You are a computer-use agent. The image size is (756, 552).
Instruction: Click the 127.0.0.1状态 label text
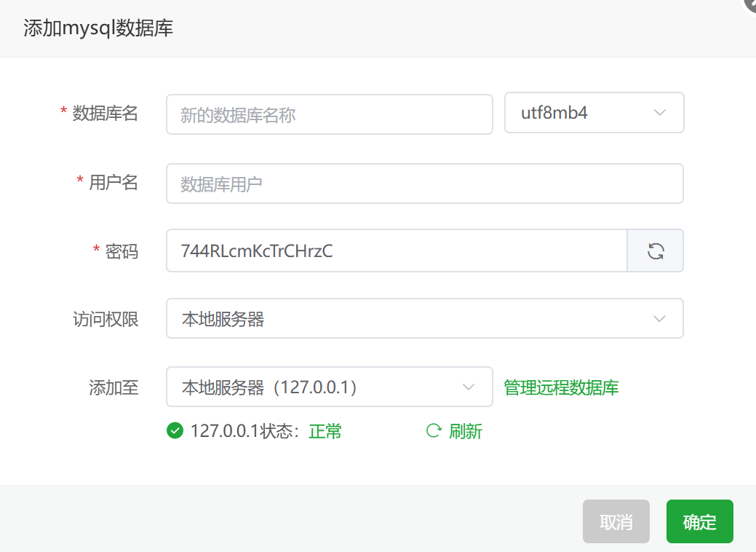pyautogui.click(x=244, y=432)
